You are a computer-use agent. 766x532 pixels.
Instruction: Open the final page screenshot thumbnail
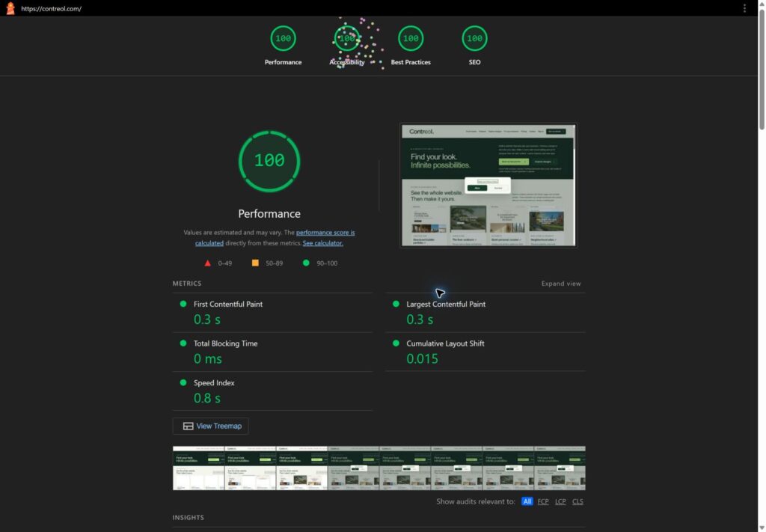[x=488, y=185]
